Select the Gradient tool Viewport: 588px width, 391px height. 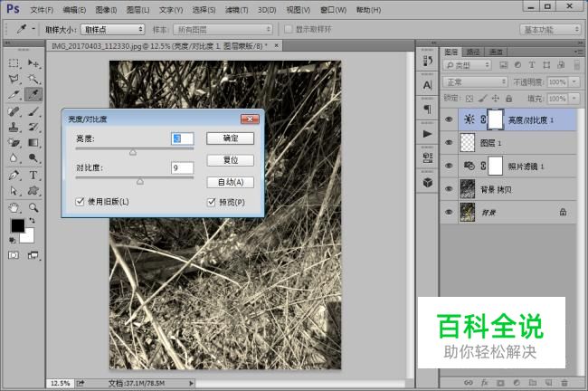(x=33, y=143)
